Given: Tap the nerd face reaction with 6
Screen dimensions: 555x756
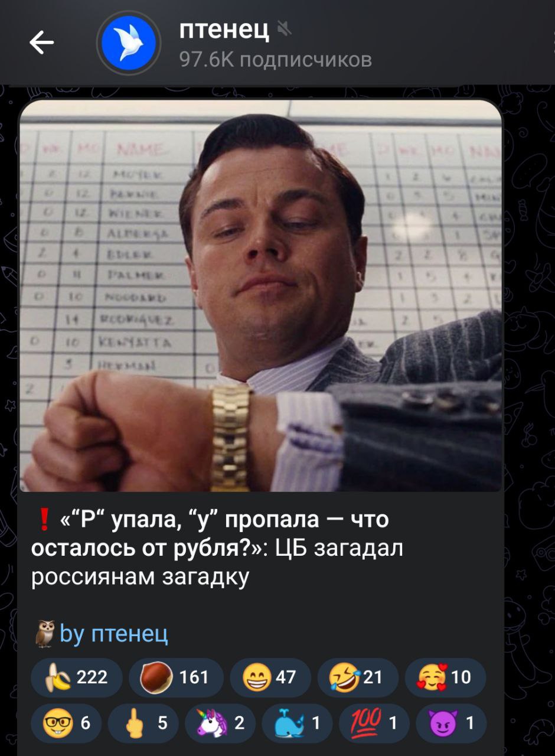Looking at the screenshot, I should [x=66, y=722].
